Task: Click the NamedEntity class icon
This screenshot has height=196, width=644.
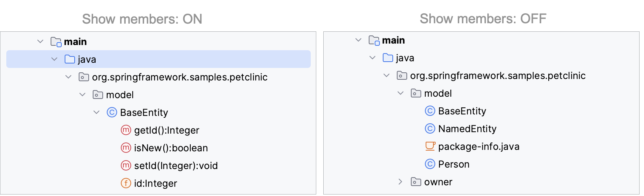Action: [430, 128]
